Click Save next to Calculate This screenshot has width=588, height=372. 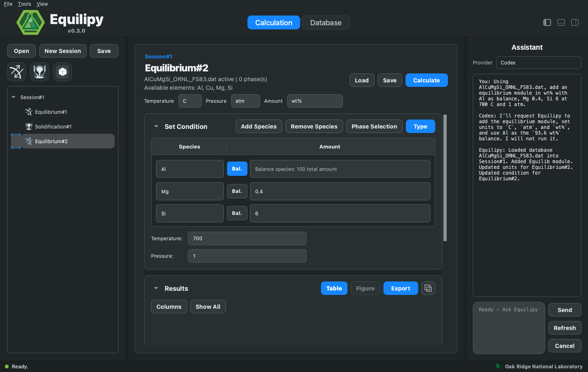[x=390, y=80]
